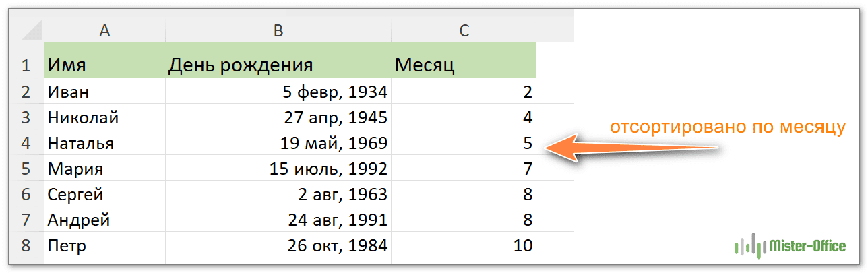Viewport: 868px width, 273px height.
Task: Click the Select All corner triangle
Action: (31, 30)
